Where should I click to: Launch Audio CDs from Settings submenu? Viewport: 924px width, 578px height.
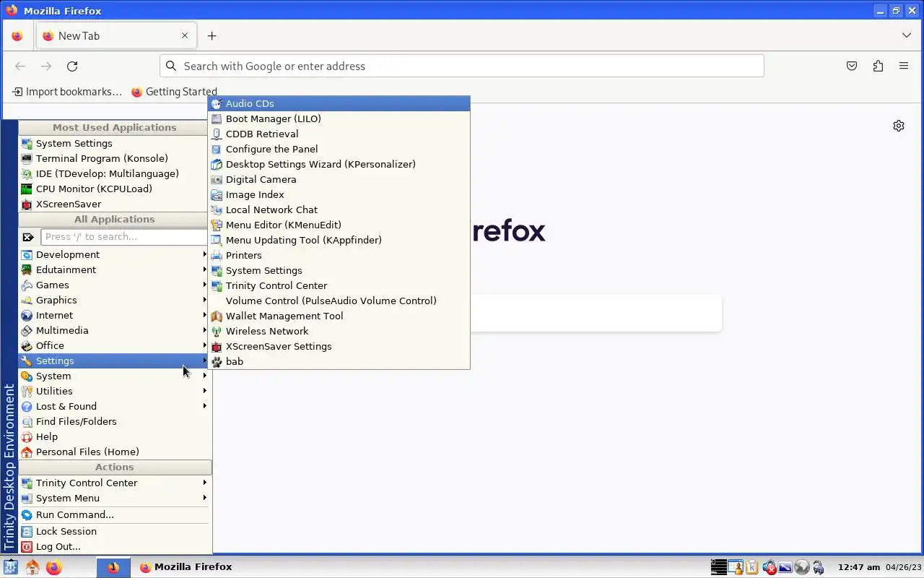click(339, 103)
